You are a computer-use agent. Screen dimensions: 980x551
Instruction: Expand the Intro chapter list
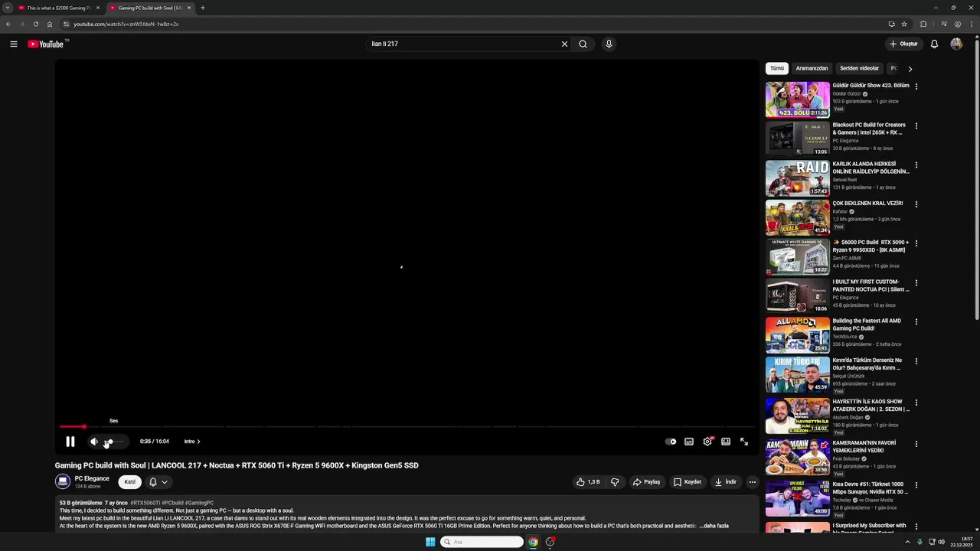point(192,442)
